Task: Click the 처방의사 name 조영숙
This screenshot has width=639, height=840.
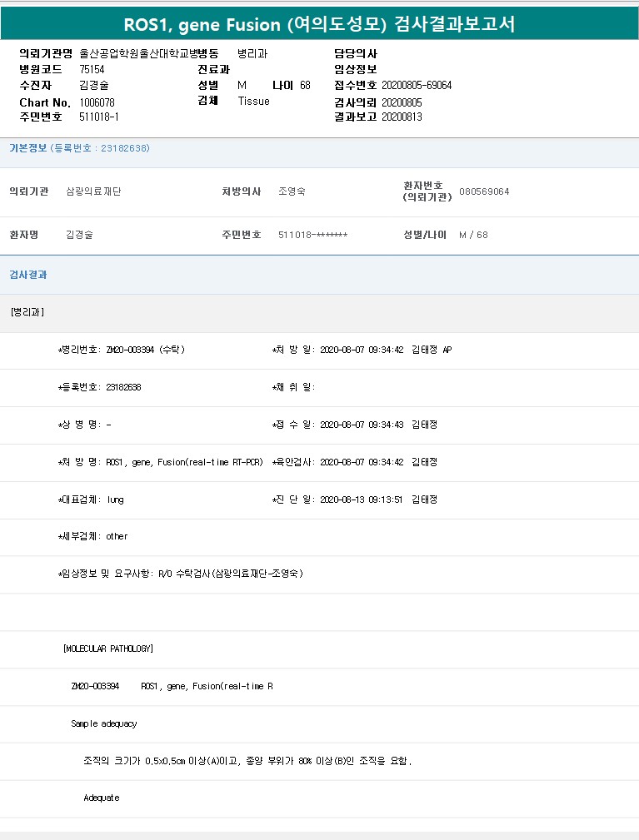Action: [292, 191]
